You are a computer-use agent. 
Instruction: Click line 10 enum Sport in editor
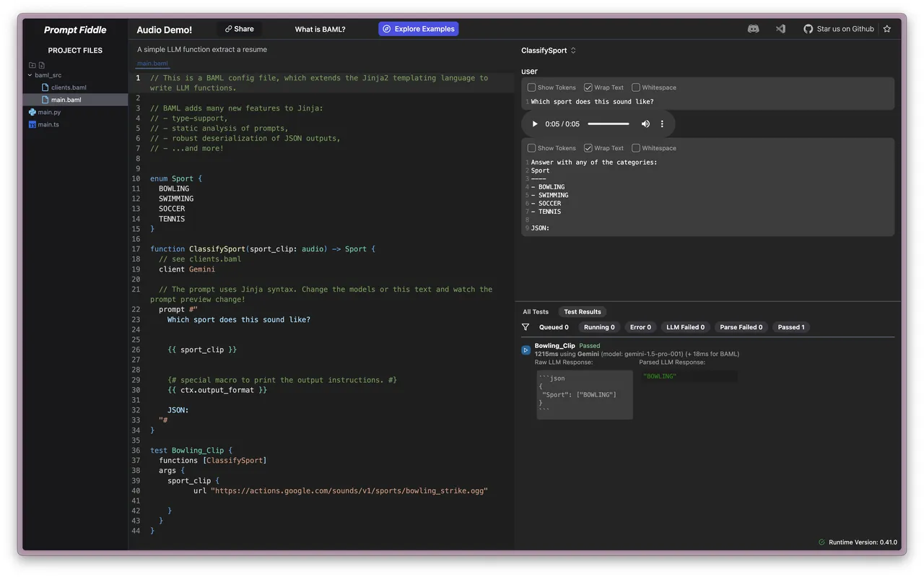click(176, 178)
